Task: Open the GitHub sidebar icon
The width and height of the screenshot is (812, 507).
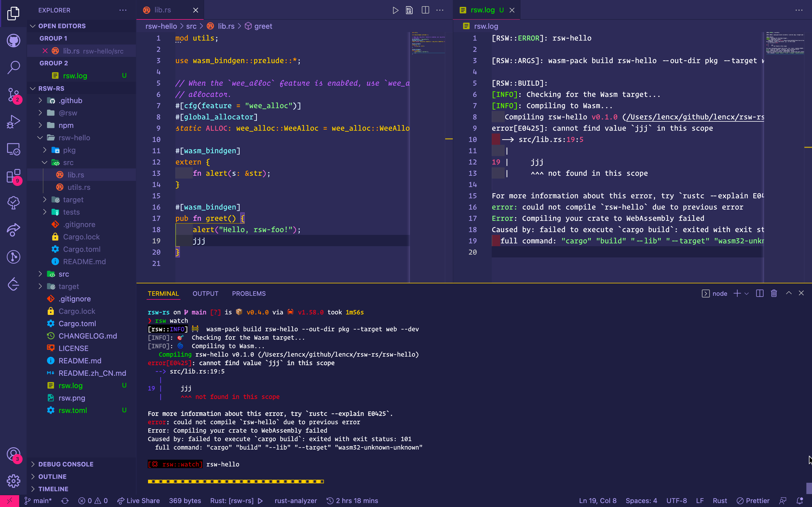Action: [14, 41]
